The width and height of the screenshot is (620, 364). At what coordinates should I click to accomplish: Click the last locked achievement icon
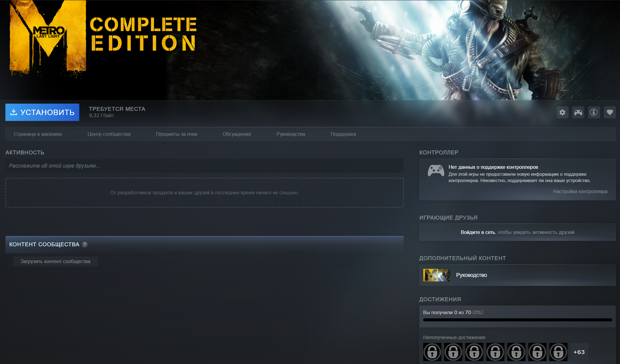(558, 352)
